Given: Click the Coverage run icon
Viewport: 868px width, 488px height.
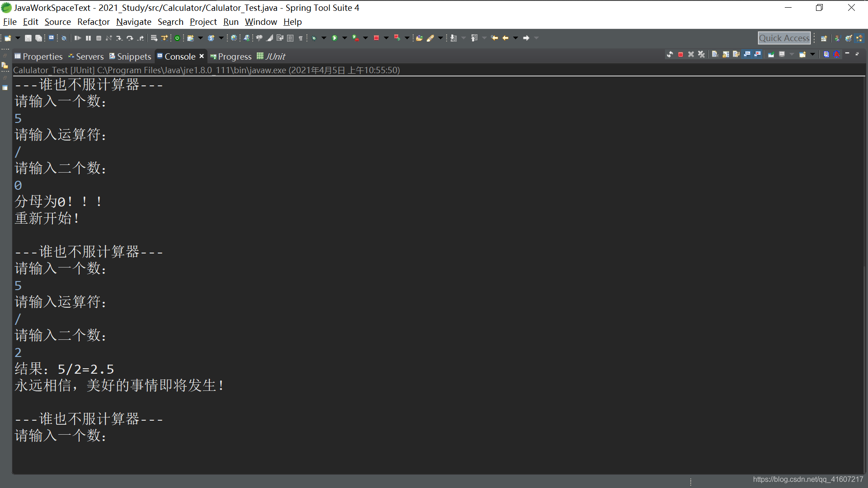Looking at the screenshot, I should point(356,38).
